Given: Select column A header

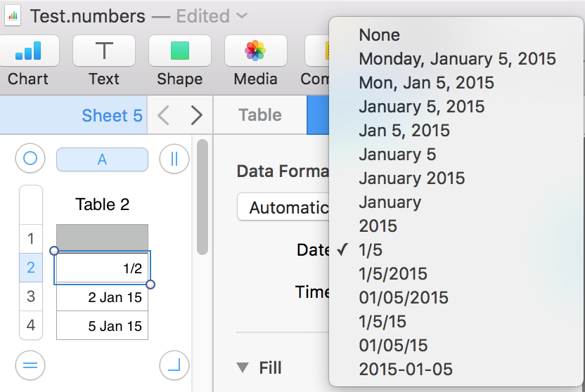Looking at the screenshot, I should [102, 159].
